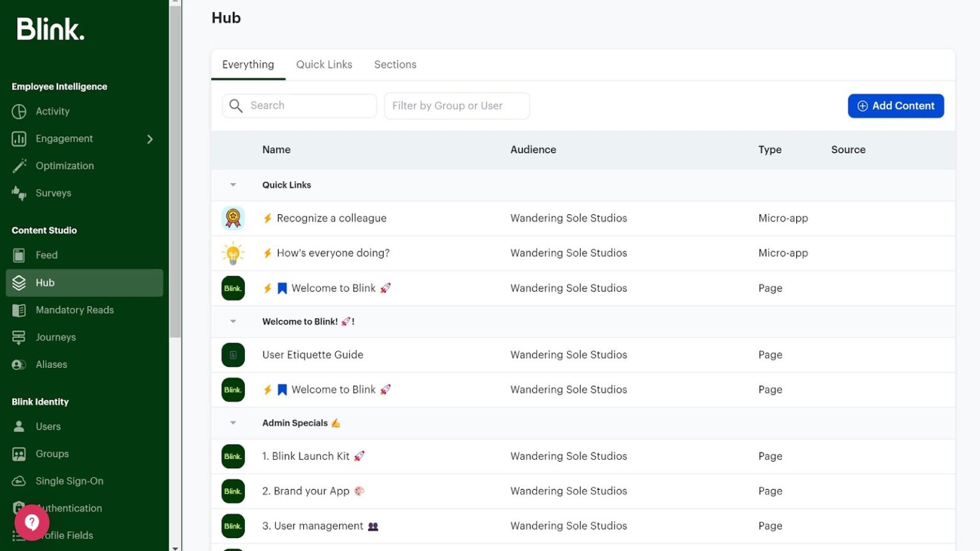The image size is (980, 551).
Task: Click the Journeys sidebar icon
Action: [20, 337]
